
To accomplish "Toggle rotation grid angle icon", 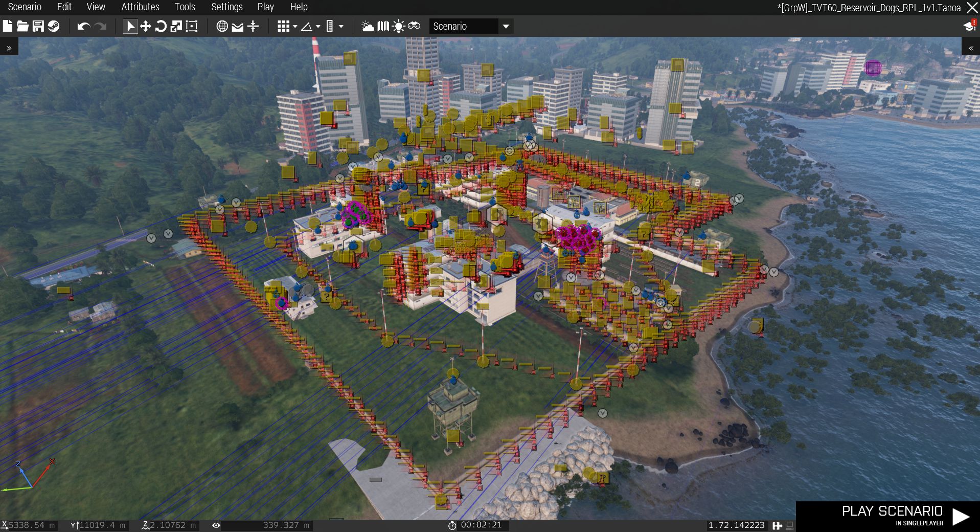I will tap(307, 27).
